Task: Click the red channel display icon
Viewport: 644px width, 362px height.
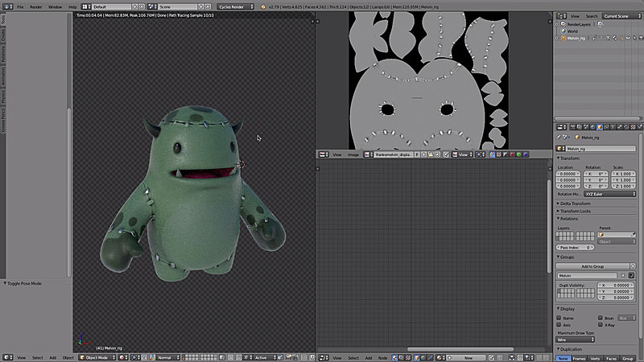Action: pyautogui.click(x=512, y=154)
